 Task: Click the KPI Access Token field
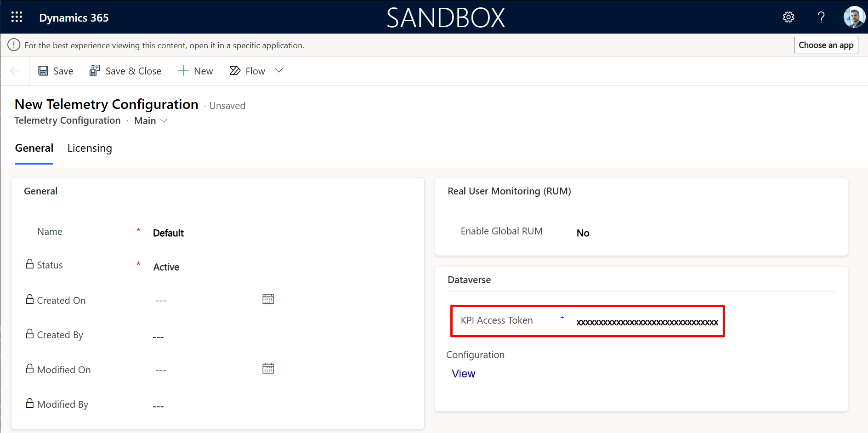tap(647, 322)
